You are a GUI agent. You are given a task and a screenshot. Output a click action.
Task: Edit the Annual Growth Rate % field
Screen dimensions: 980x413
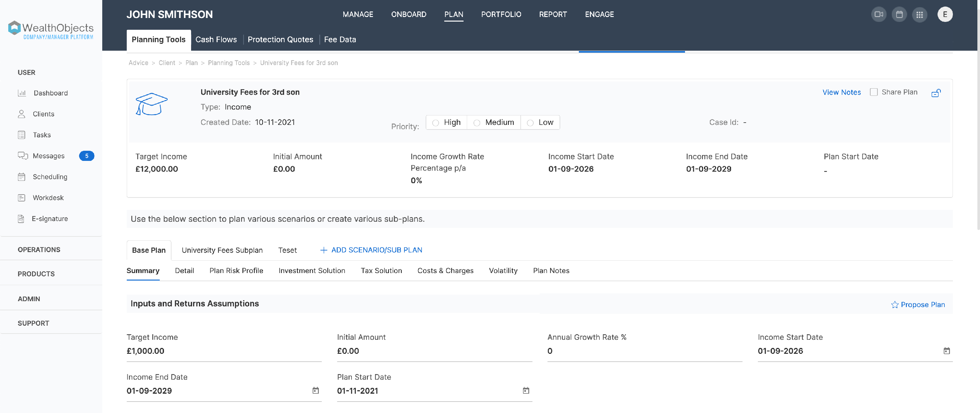(x=645, y=351)
